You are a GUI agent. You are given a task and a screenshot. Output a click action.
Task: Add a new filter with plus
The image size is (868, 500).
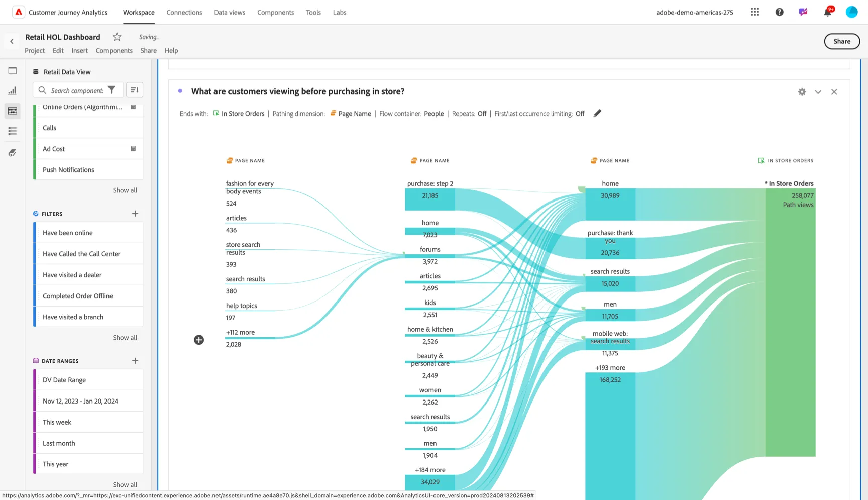(x=135, y=214)
